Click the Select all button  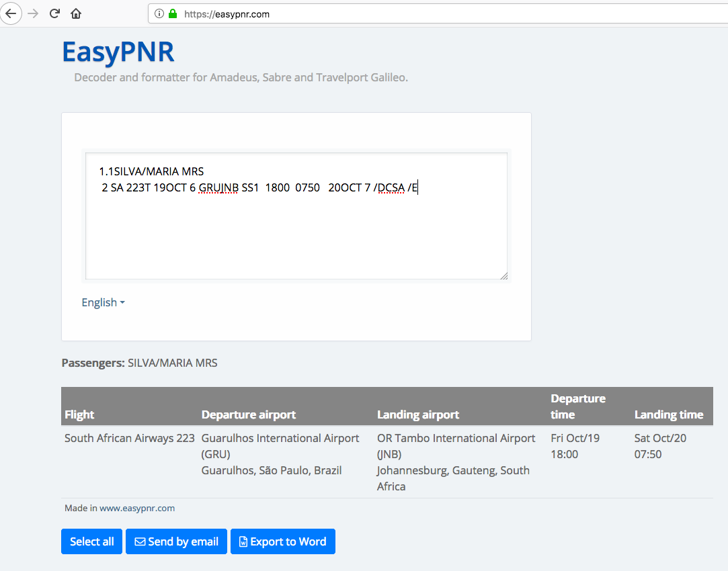(x=91, y=541)
